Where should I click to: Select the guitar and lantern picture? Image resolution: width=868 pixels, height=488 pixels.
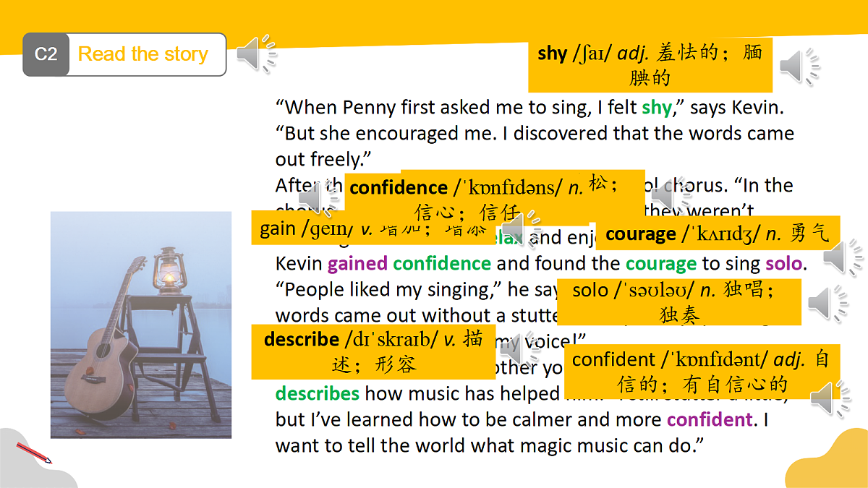[141, 325]
